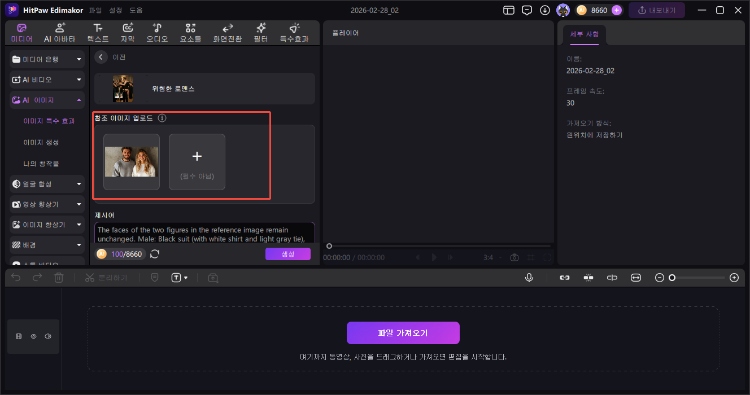The height and width of the screenshot is (395, 750).
Task: Click the info icon beside reference upload
Action: coord(162,118)
